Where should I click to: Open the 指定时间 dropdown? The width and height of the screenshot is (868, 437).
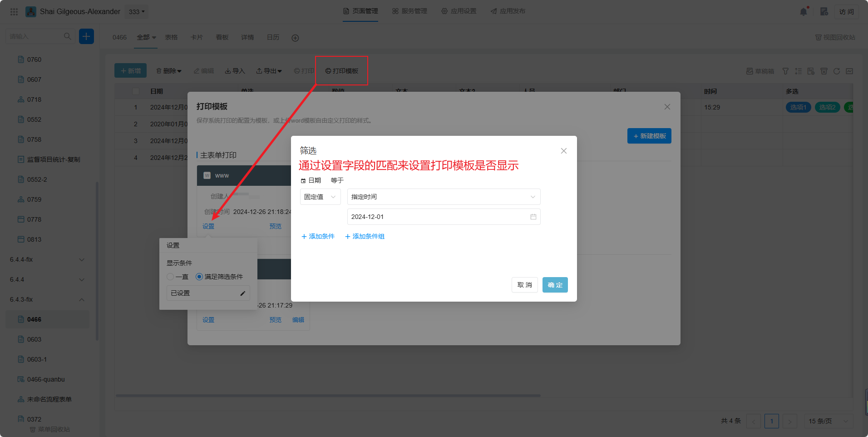click(443, 197)
